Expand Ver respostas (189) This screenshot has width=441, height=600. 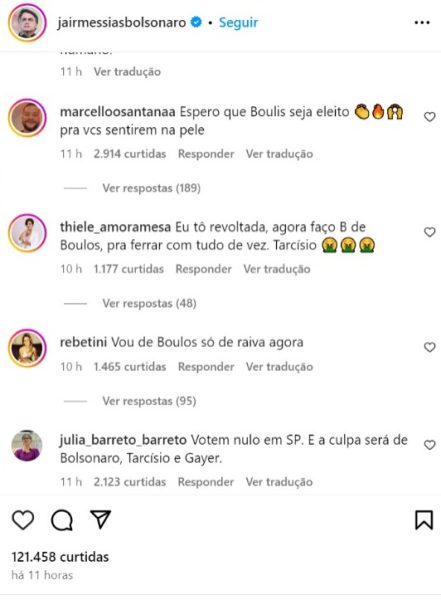click(151, 188)
